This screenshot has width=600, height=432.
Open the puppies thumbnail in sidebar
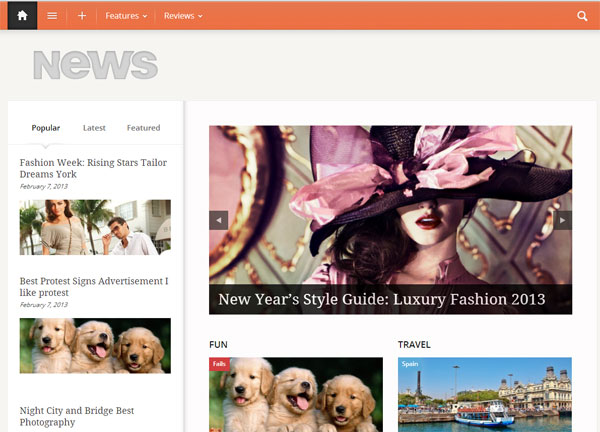(x=95, y=346)
